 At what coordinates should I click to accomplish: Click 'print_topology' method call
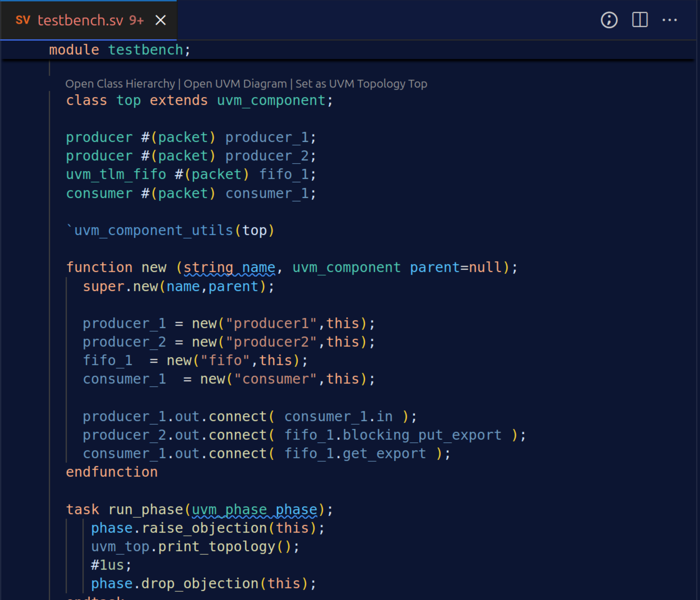click(216, 547)
